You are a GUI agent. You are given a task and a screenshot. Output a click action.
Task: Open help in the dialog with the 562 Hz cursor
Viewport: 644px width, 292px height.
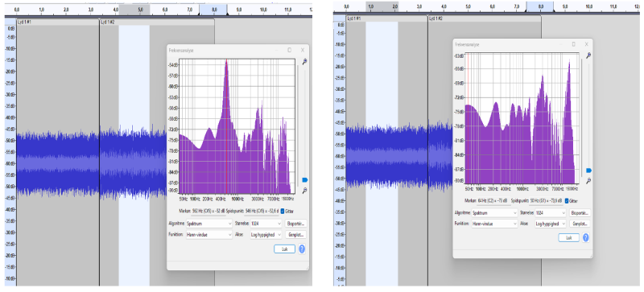302,249
